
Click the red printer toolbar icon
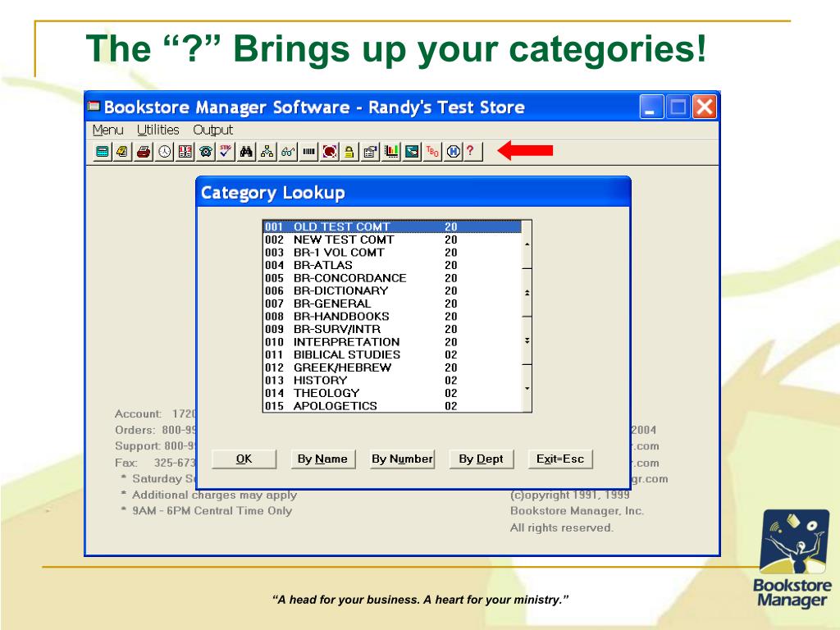[143, 152]
